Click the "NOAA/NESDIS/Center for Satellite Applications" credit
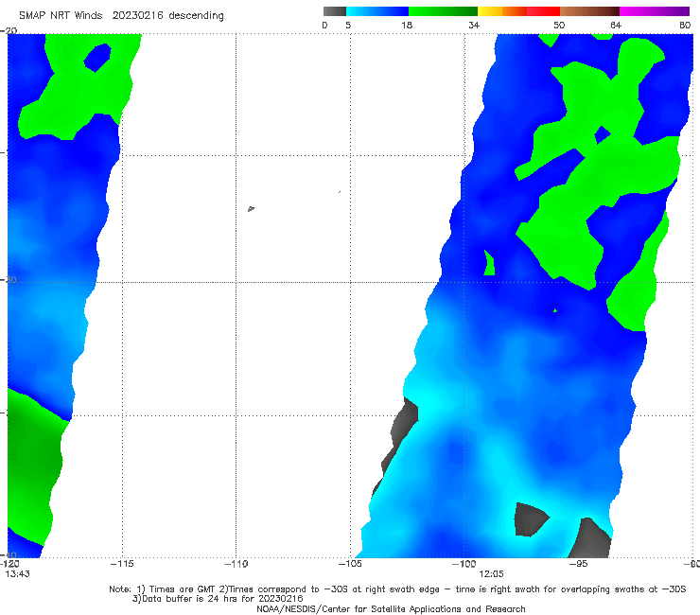Image resolution: width=700 pixels, height=615 pixels. [391, 609]
